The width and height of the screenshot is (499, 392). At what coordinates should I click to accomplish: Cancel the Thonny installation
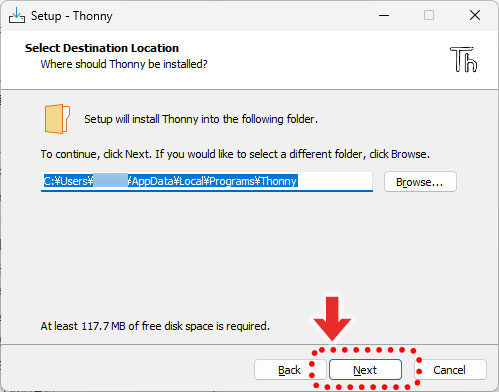click(x=450, y=370)
